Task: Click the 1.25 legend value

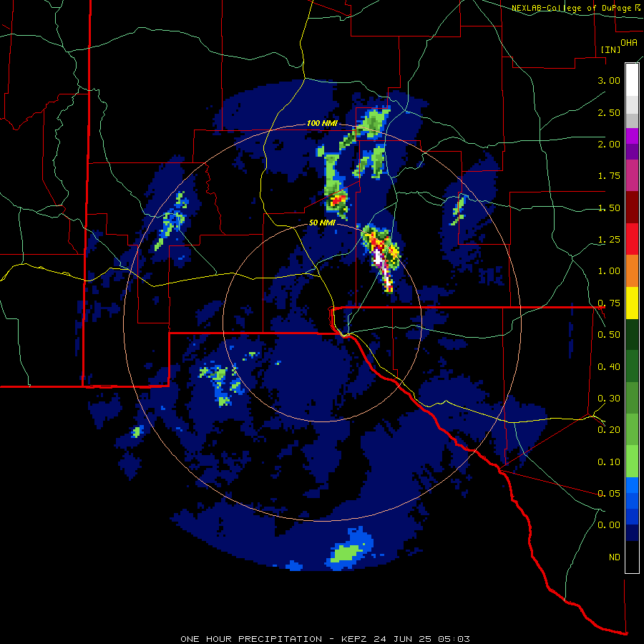Action: coord(609,240)
